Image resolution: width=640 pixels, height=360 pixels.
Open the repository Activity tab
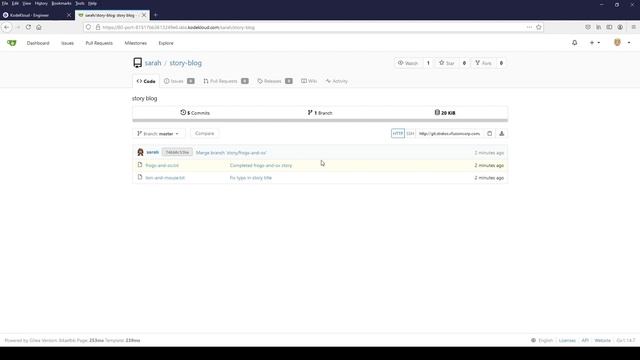pos(337,81)
